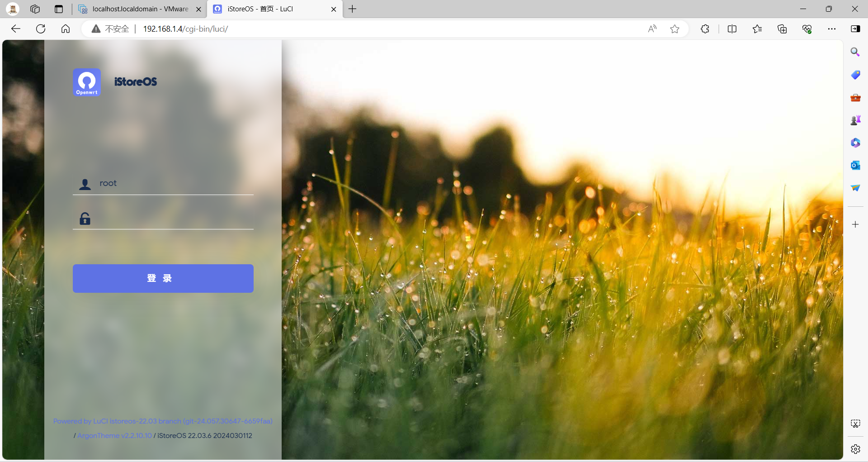
Task: Refresh the current page
Action: coord(41,29)
